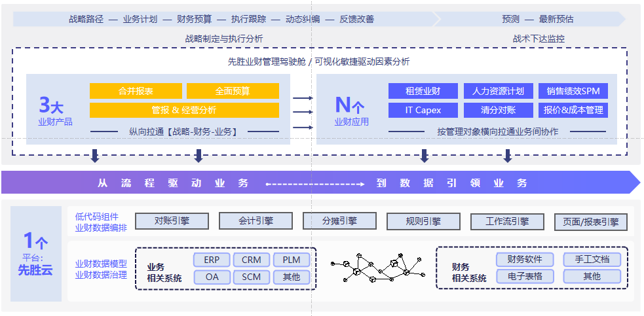Click the 人力资源计划 blue box
This screenshot has height=316, width=644.
pos(498,91)
